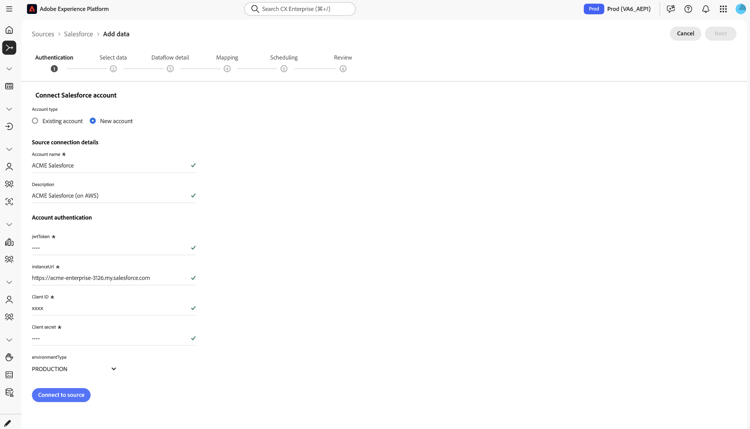
Task: Click the jwtToken field
Action: coord(114,248)
